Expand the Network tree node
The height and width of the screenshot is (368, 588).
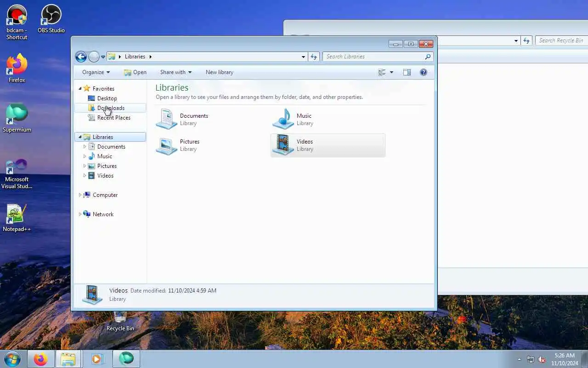(x=80, y=214)
